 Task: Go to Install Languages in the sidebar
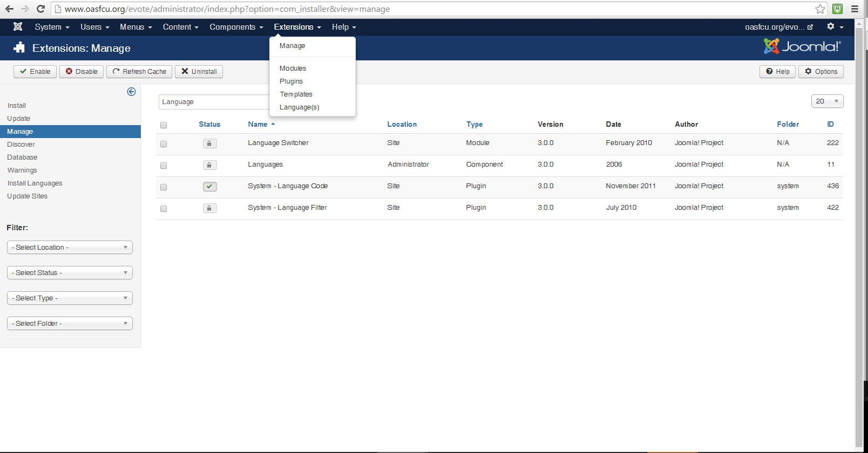pyautogui.click(x=35, y=183)
